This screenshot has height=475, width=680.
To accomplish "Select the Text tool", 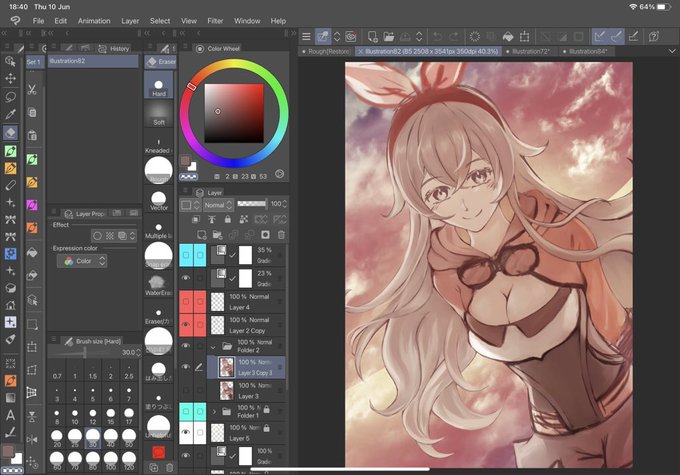I will point(10,415).
